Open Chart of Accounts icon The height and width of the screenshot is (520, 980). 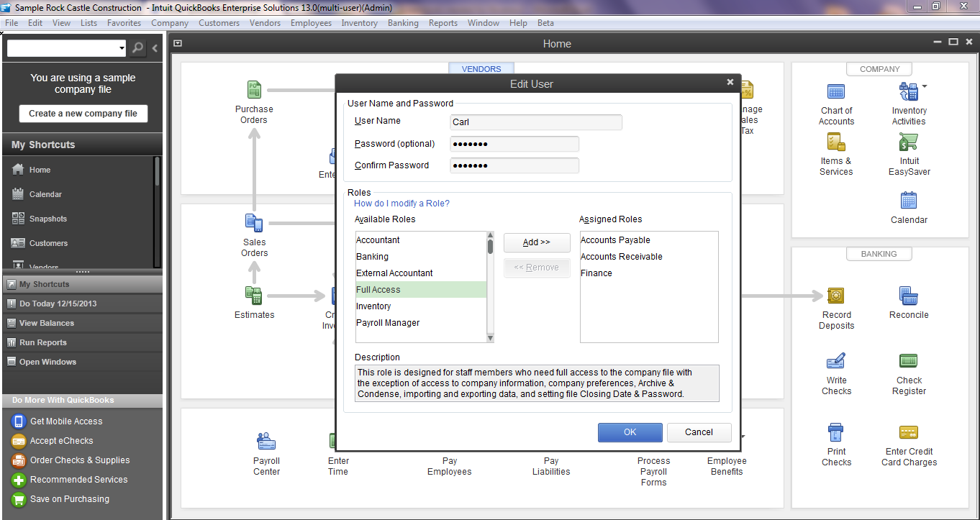click(x=836, y=91)
